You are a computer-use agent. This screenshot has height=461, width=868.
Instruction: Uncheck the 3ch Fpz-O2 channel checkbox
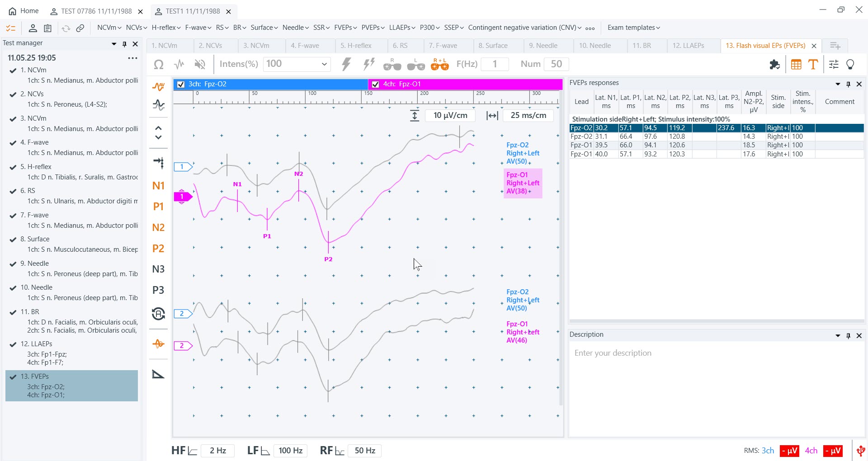tap(181, 85)
